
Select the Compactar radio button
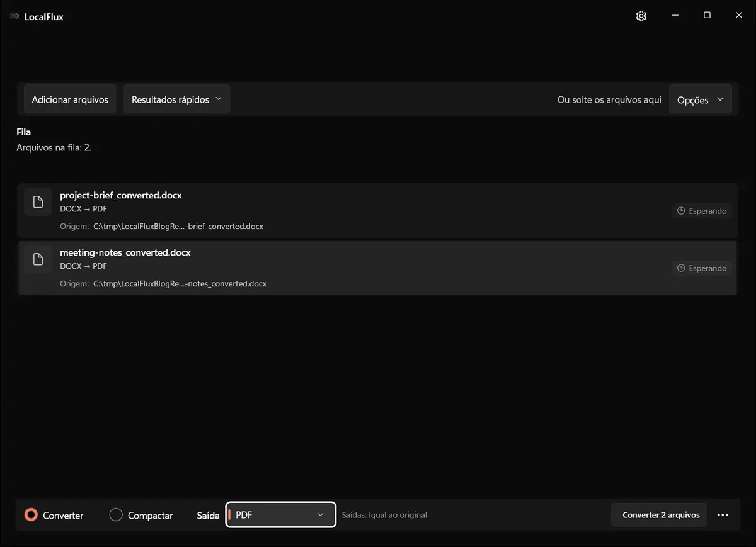tap(116, 515)
